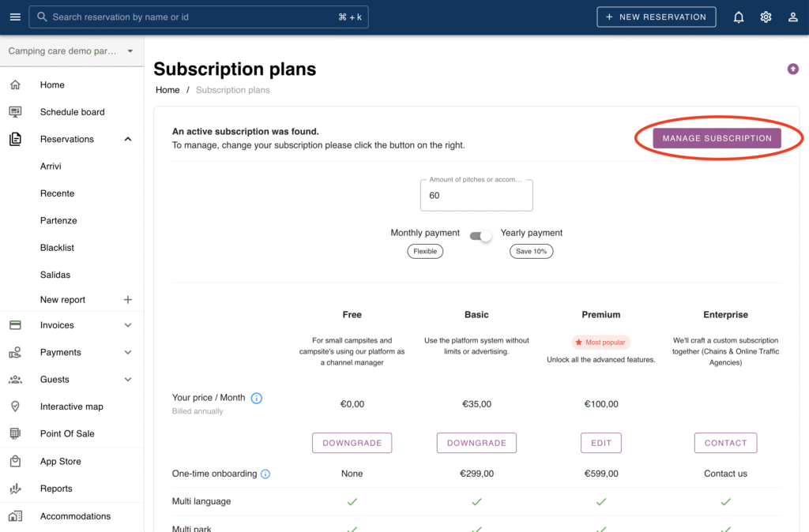This screenshot has height=532, width=809.
Task: Add a new report with plus icon
Action: point(128,300)
